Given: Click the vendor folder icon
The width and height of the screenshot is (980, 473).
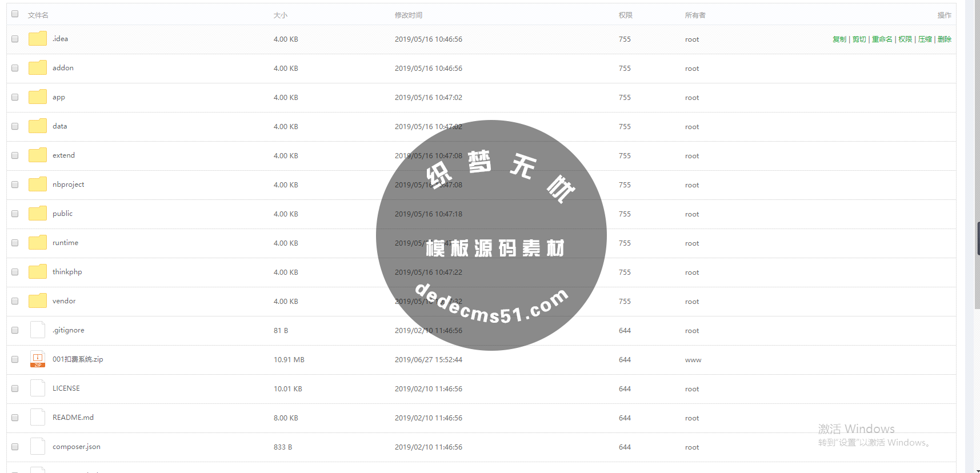Looking at the screenshot, I should 38,301.
